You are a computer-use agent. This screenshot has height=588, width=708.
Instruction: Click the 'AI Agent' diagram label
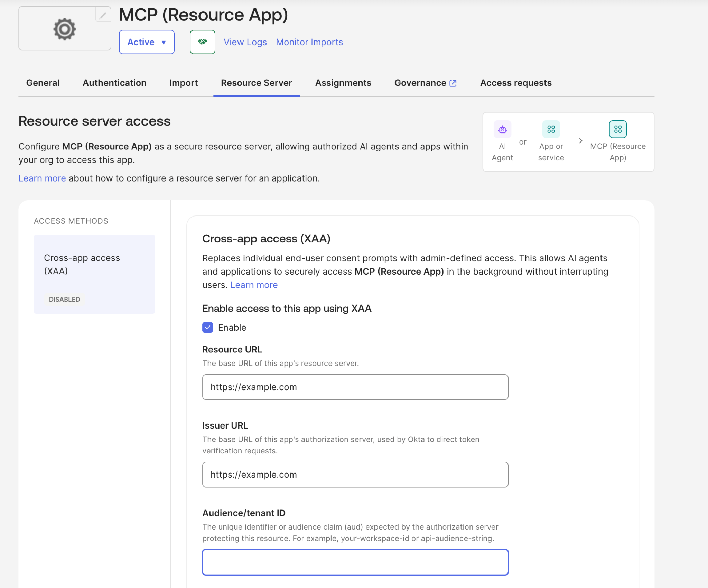coord(502,152)
